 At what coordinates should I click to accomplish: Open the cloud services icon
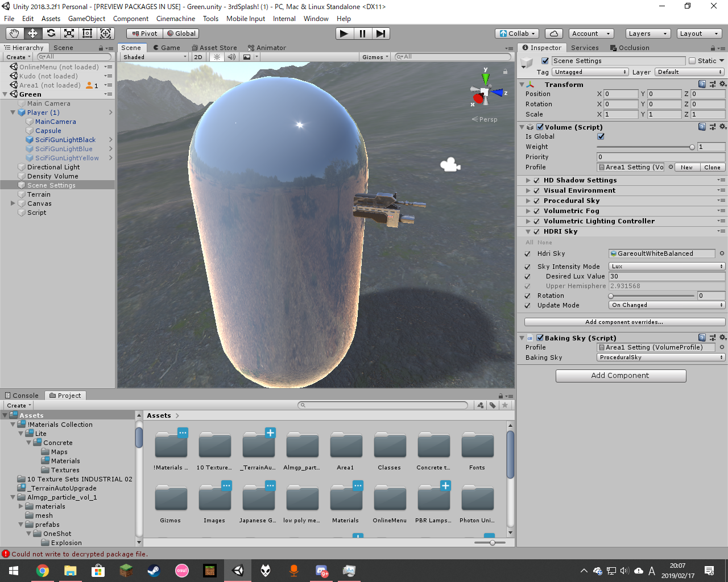[553, 34]
